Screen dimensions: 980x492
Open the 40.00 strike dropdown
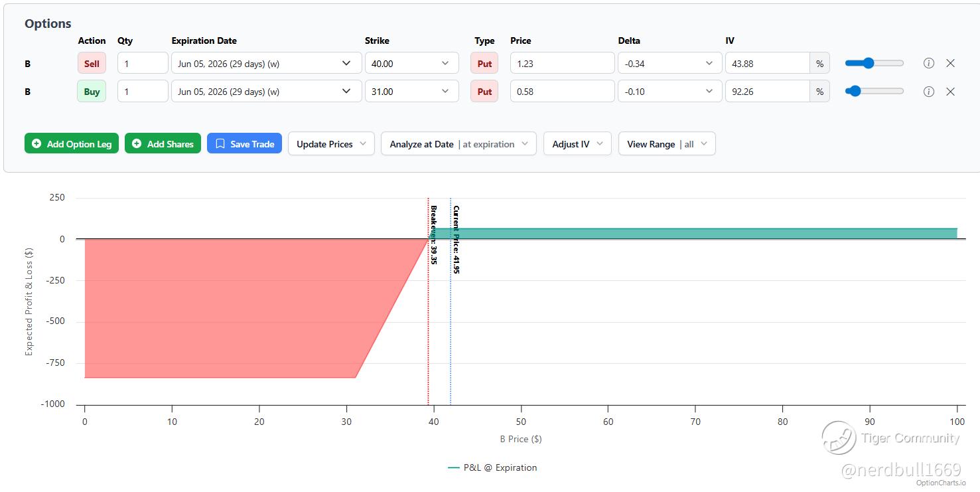[x=411, y=64]
